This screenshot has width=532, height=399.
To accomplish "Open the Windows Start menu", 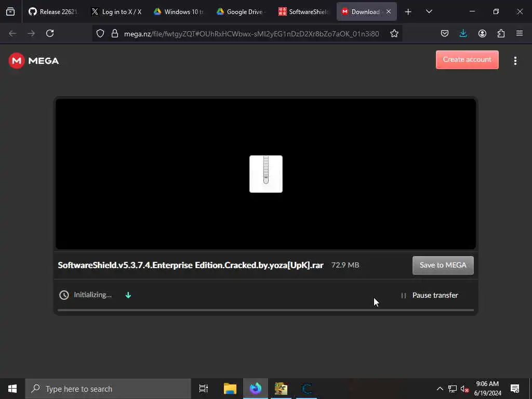I will (x=12, y=389).
